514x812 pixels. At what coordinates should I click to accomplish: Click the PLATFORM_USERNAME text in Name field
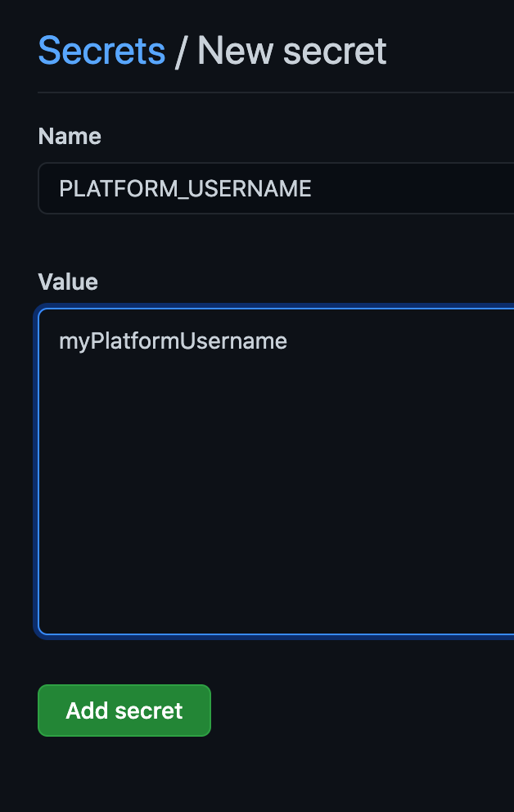[185, 189]
